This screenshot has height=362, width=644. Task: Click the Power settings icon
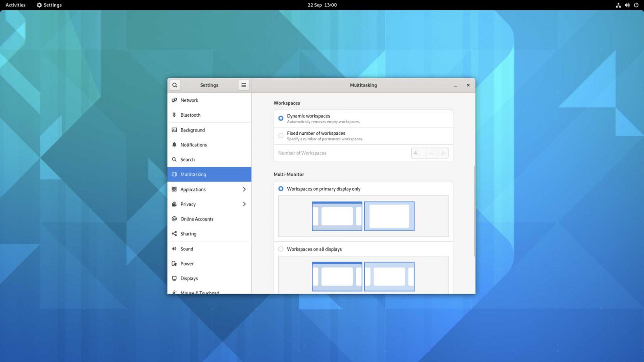[174, 263]
